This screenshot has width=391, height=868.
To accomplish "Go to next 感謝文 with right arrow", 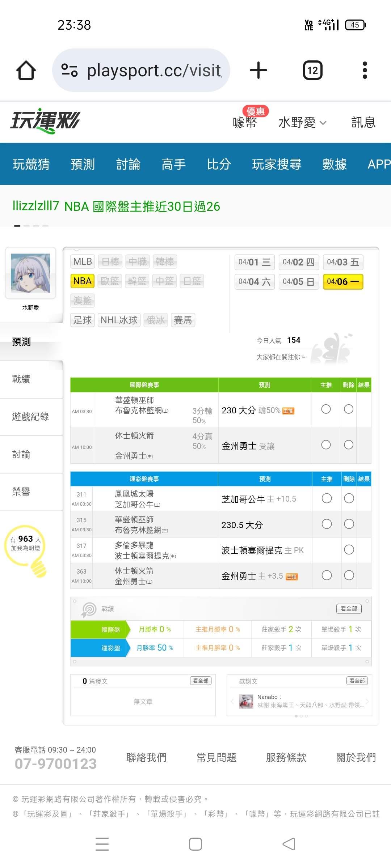I will click(x=367, y=701).
